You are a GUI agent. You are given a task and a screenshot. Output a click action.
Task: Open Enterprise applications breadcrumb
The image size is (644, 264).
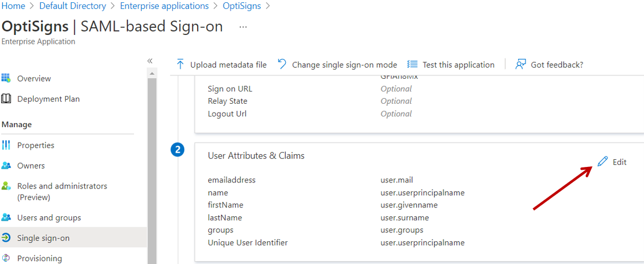click(164, 6)
